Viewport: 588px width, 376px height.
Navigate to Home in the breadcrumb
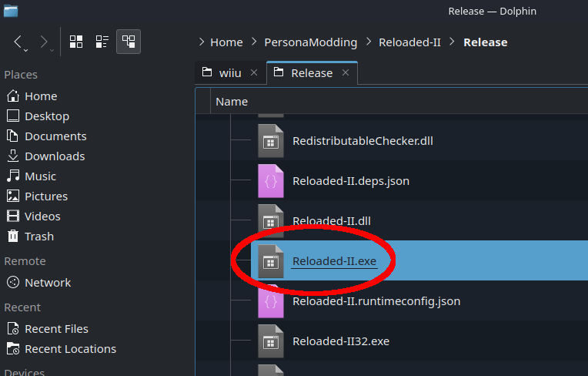(x=226, y=42)
